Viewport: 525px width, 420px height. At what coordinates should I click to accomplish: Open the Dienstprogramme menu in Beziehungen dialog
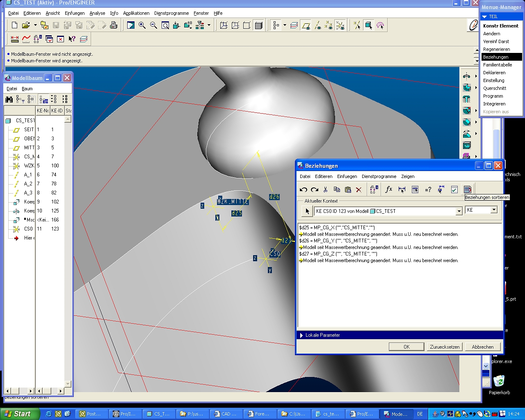[379, 176]
